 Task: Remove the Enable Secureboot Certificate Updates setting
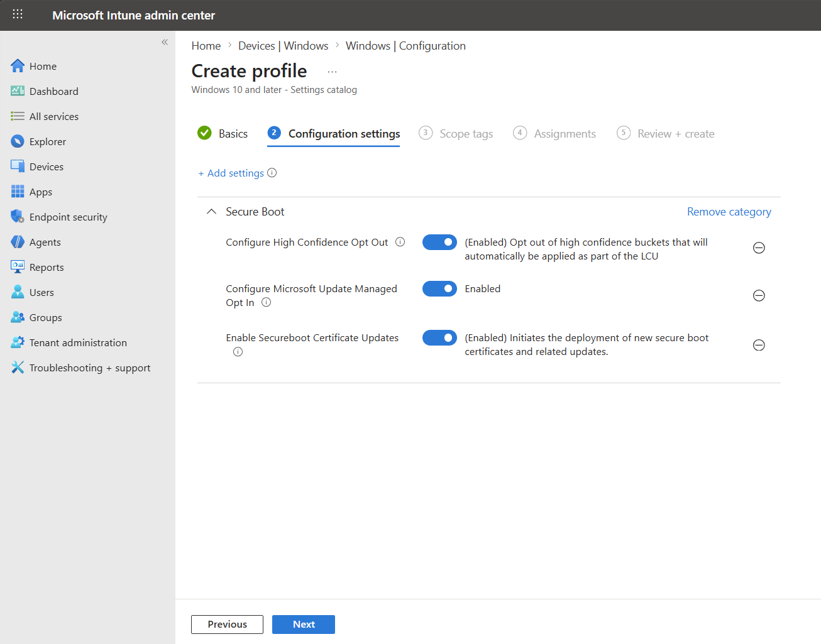click(759, 345)
